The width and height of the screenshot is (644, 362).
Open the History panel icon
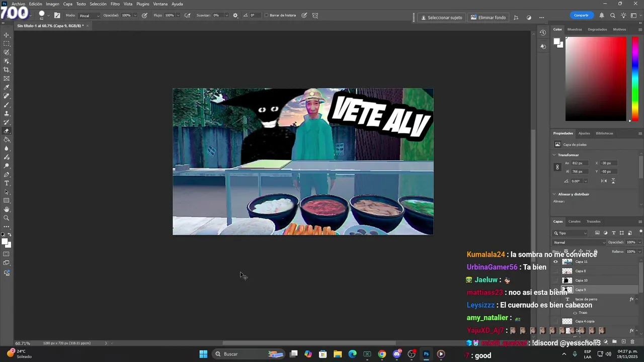click(x=543, y=33)
